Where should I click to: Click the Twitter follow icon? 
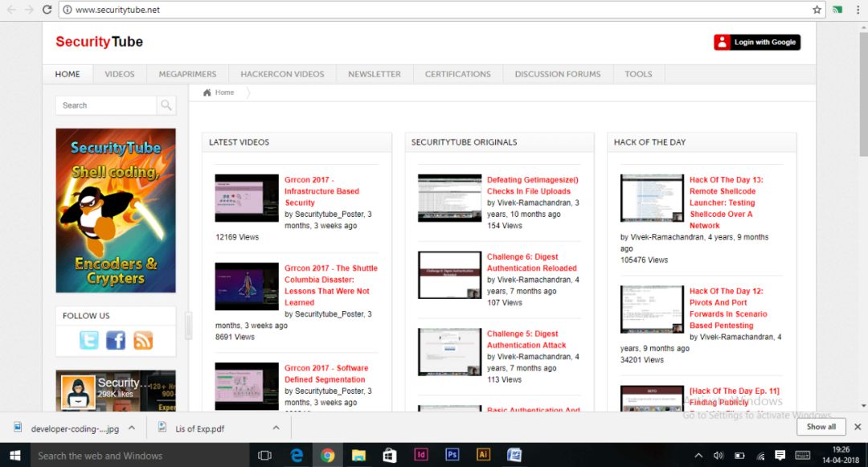[x=88, y=341]
